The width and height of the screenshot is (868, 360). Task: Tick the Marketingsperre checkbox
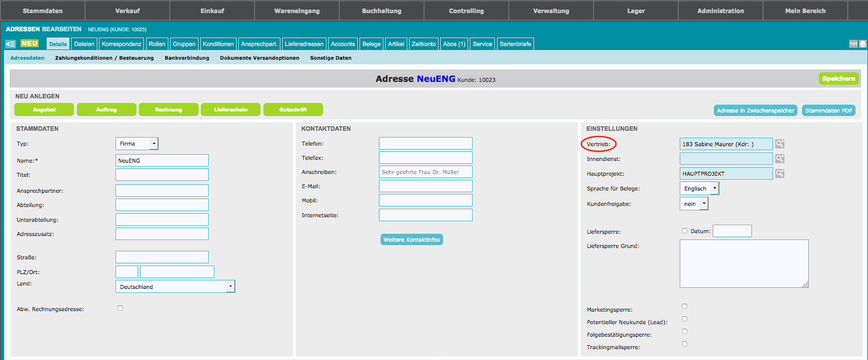(684, 307)
